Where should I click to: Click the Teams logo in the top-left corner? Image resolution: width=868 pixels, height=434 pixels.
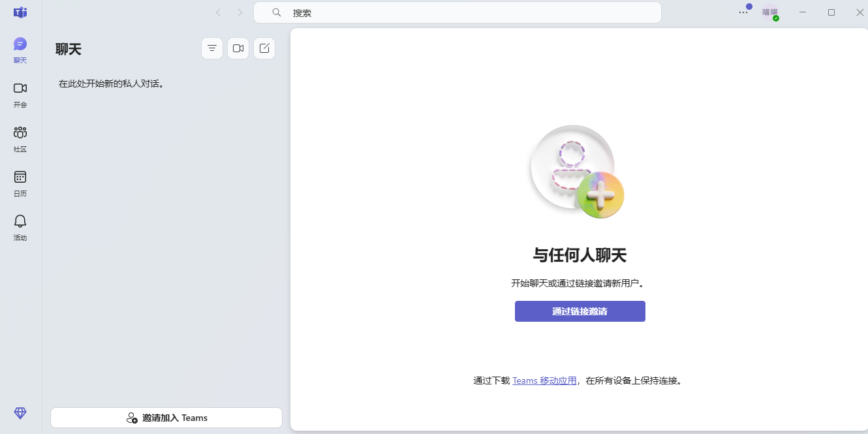pyautogui.click(x=20, y=12)
